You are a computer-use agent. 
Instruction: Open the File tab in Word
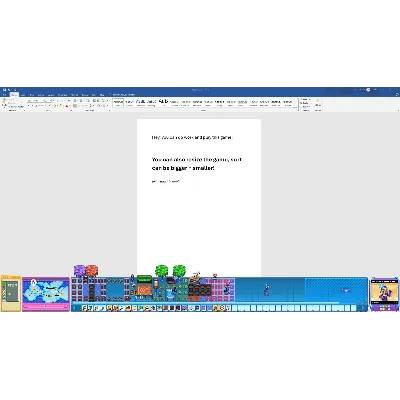(x=4, y=95)
